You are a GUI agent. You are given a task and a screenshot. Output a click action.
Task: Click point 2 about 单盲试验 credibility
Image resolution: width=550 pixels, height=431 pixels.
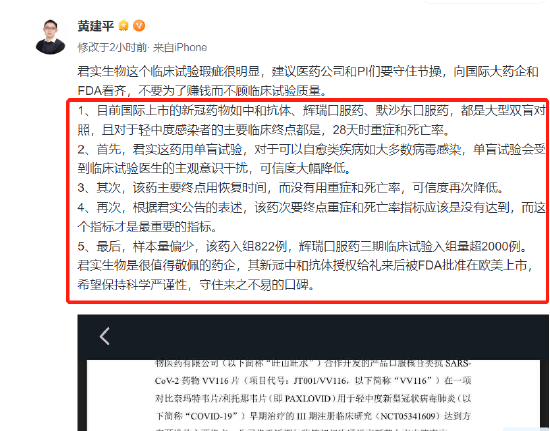(311, 159)
